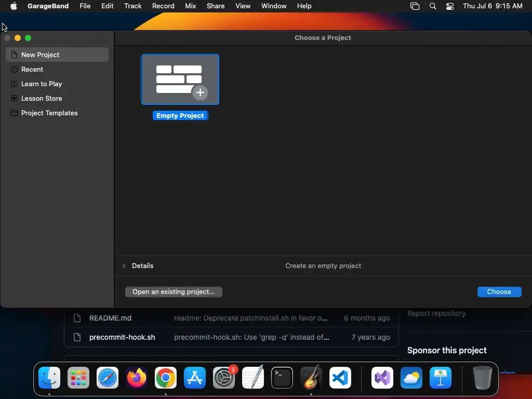Open the Record menu
This screenshot has width=532, height=399.
[x=163, y=6]
